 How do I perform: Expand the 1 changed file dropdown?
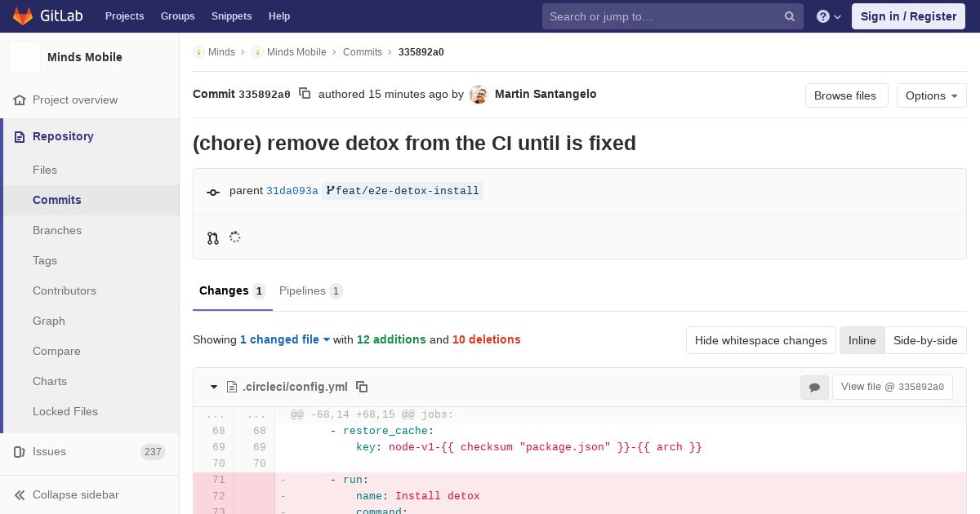[284, 339]
